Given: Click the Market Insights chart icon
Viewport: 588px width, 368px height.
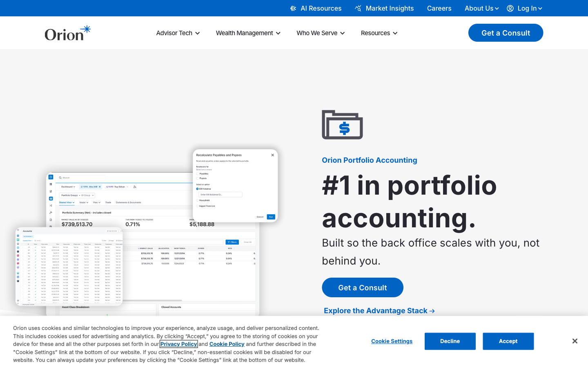Looking at the screenshot, I should pyautogui.click(x=358, y=8).
